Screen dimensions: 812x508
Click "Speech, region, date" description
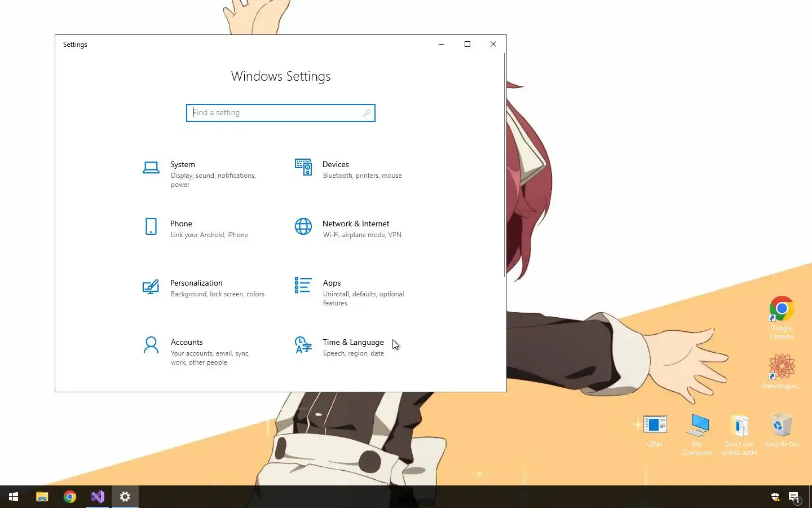(354, 353)
